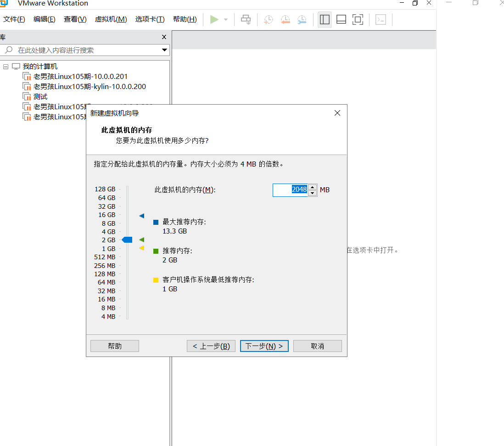Click the 128 GB scale label
The image size is (504, 446).
click(x=105, y=189)
